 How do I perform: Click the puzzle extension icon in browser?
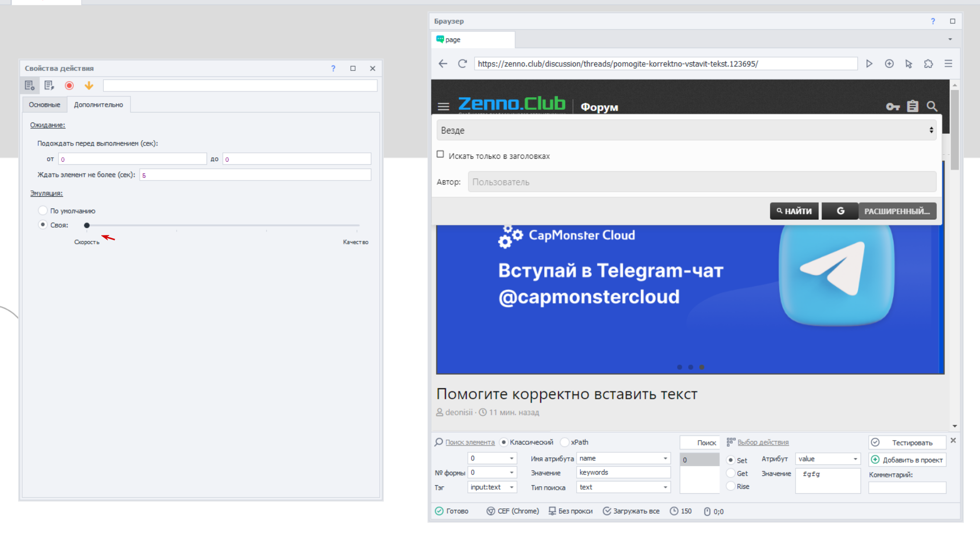coord(928,64)
